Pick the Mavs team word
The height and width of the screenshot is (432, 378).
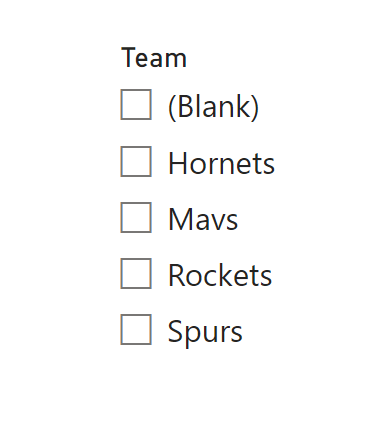(203, 219)
